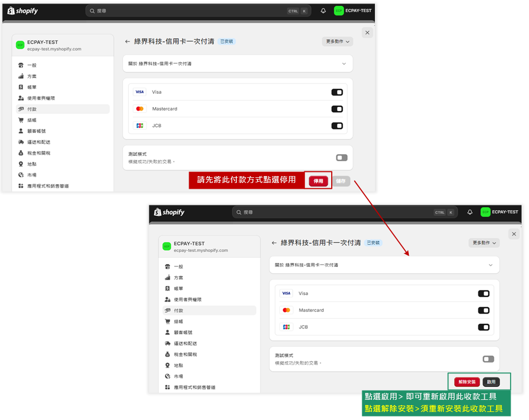The image size is (529, 420).
Task: Click the Shopify logo in the upper window
Action: coord(22,11)
